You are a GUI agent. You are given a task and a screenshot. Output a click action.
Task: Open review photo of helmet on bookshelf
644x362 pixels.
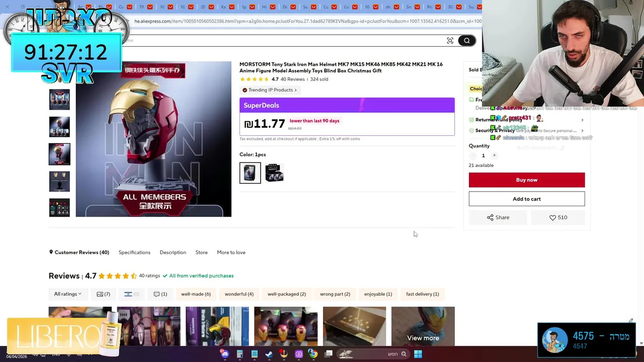tap(217, 326)
